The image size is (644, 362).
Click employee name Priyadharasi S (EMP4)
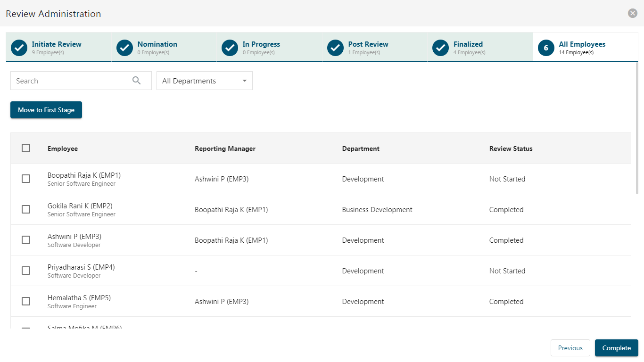point(81,267)
